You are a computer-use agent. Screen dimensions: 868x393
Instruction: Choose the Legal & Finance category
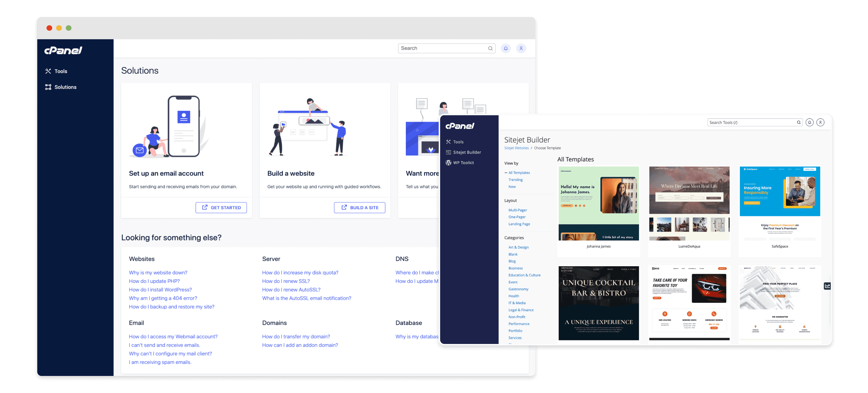521,310
